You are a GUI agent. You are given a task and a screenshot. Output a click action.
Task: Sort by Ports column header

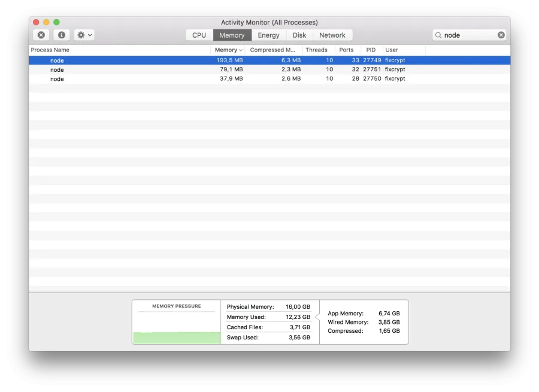(347, 50)
